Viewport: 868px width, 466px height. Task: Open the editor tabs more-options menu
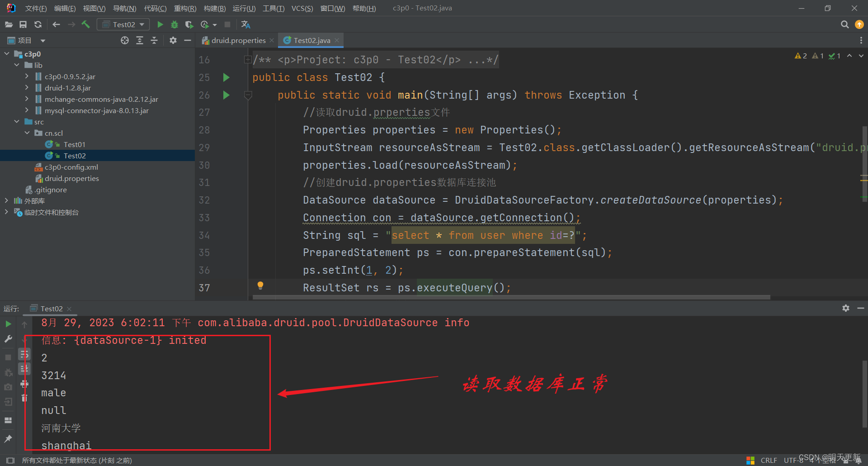click(x=861, y=40)
